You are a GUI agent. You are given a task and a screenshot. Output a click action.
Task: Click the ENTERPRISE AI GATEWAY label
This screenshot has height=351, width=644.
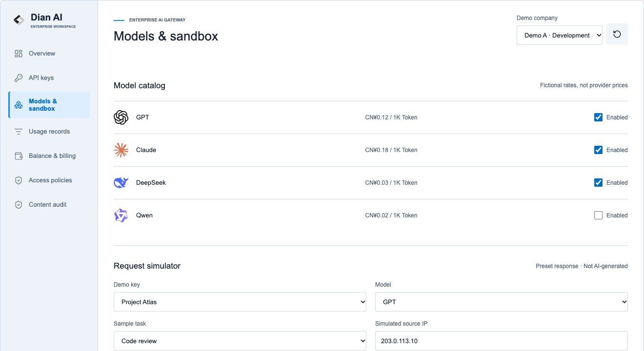[x=157, y=20]
